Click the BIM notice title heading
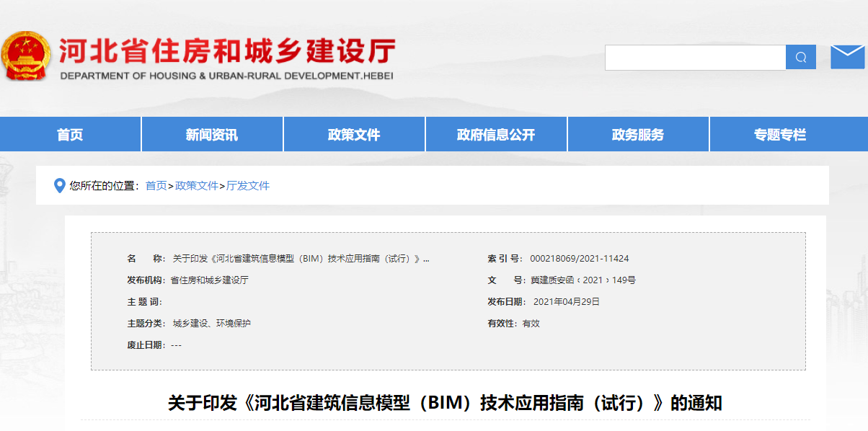Viewport: 868px width, 431px height. tap(434, 404)
